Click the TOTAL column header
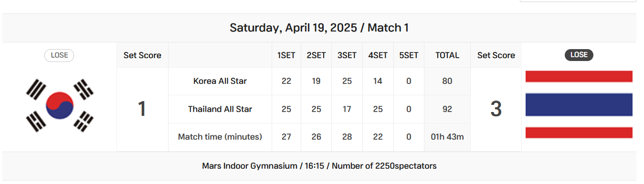Image resolution: width=644 pixels, height=184 pixels. [447, 55]
